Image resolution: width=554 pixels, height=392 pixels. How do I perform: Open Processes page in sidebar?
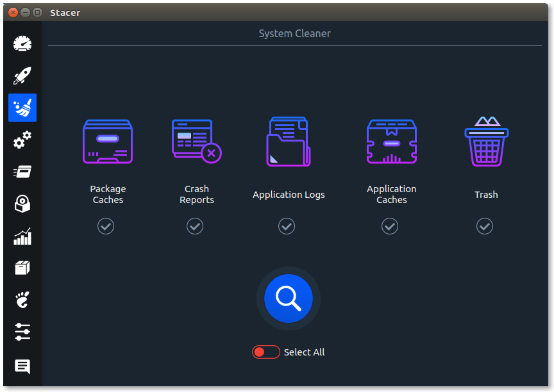coord(22,172)
